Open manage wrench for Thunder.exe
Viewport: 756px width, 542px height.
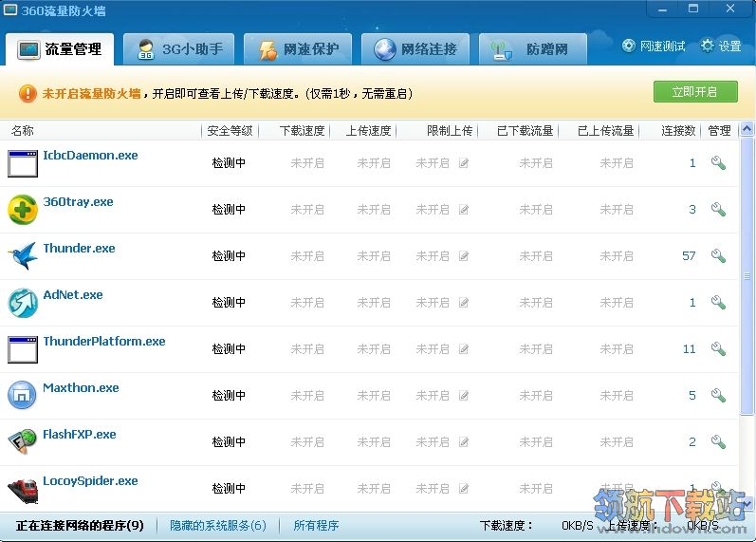pos(718,255)
